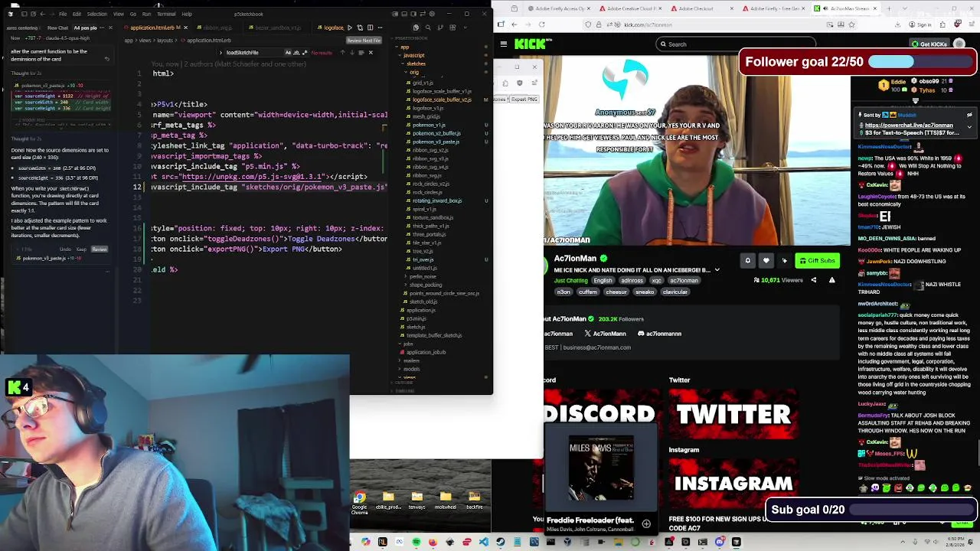Click the browser back arrow
This screenshot has width=980, height=551.
(514, 24)
